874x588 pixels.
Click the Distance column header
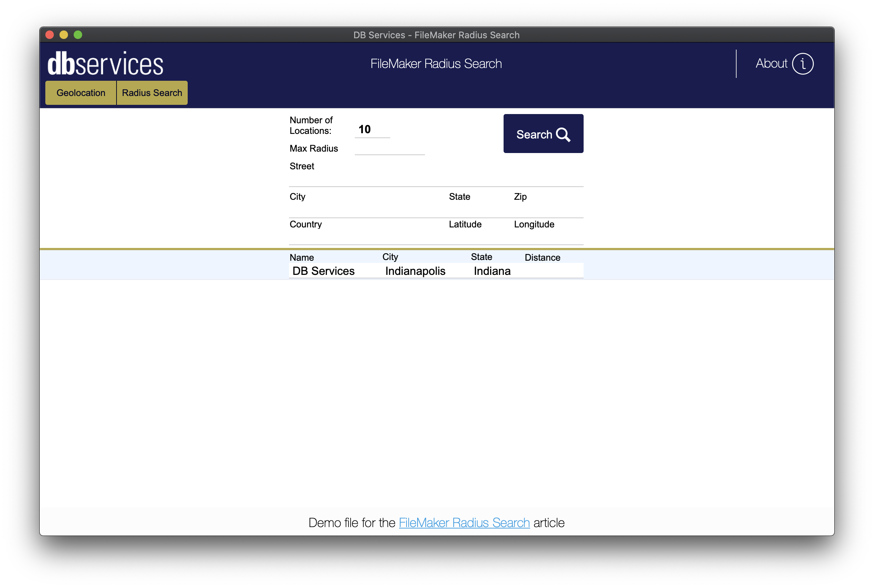point(542,257)
